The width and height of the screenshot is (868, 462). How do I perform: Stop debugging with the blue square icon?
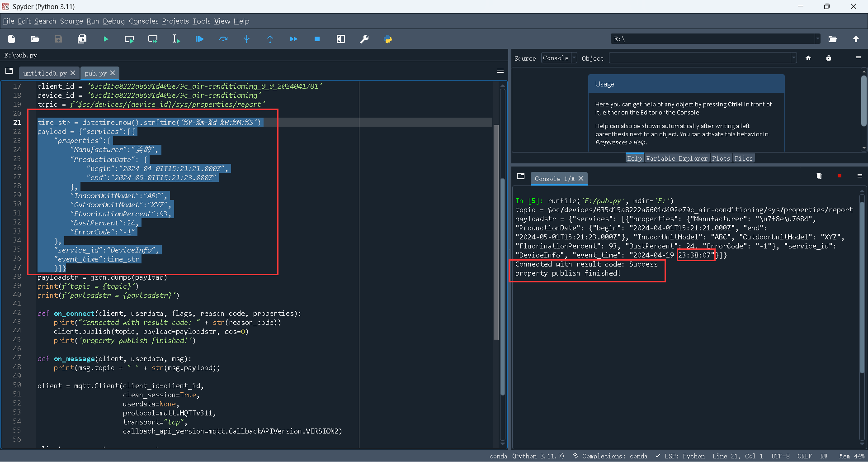click(317, 39)
